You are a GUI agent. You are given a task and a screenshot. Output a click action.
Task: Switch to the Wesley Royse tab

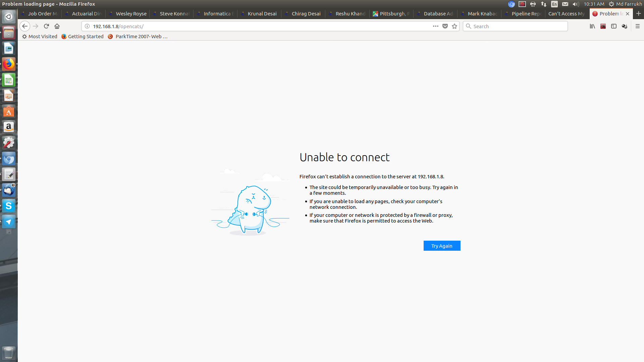point(131,14)
